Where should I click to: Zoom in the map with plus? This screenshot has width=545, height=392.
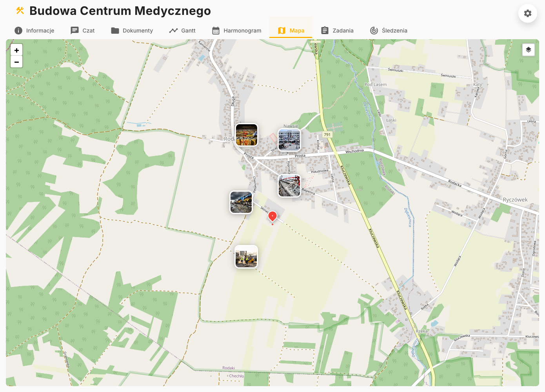click(x=16, y=50)
